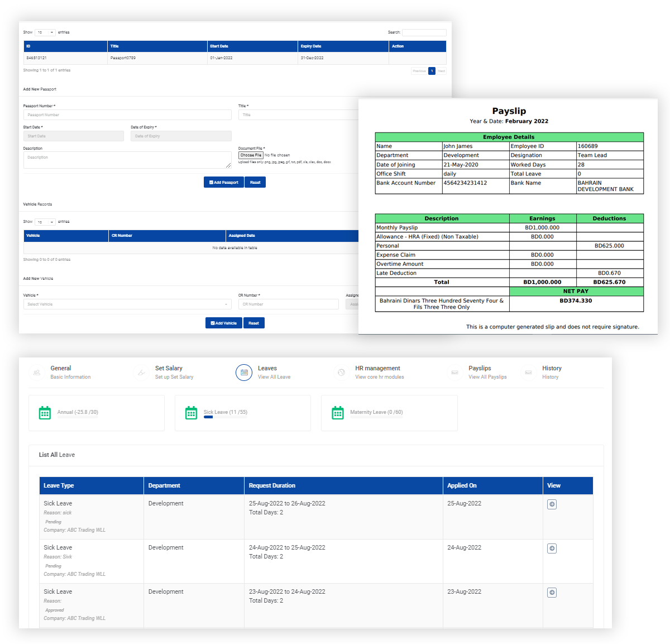Click into the Passport Number field
Viewport: 670px width, 644px height.
[x=127, y=115]
